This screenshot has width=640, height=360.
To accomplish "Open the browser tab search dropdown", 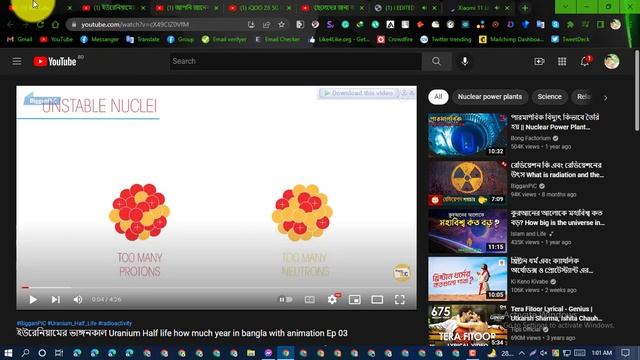I will pyautogui.click(x=565, y=7).
